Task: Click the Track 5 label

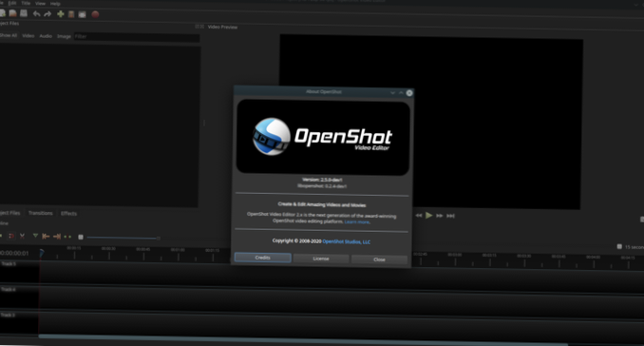Action: pos(9,264)
